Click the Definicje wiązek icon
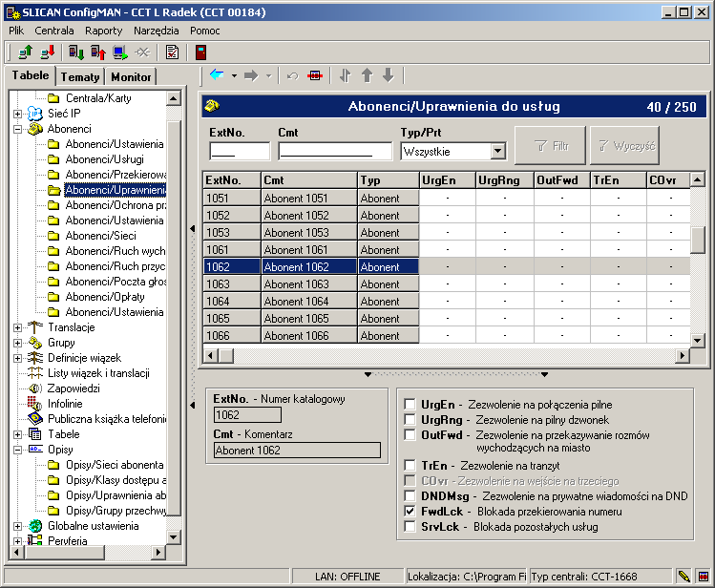715x588 pixels. click(x=35, y=358)
